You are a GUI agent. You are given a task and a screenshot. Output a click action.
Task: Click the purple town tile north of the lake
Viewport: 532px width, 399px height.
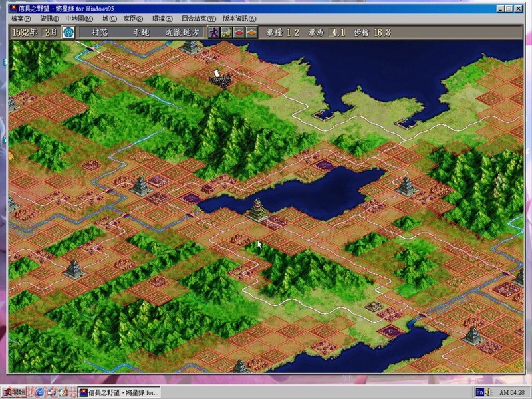click(x=325, y=165)
